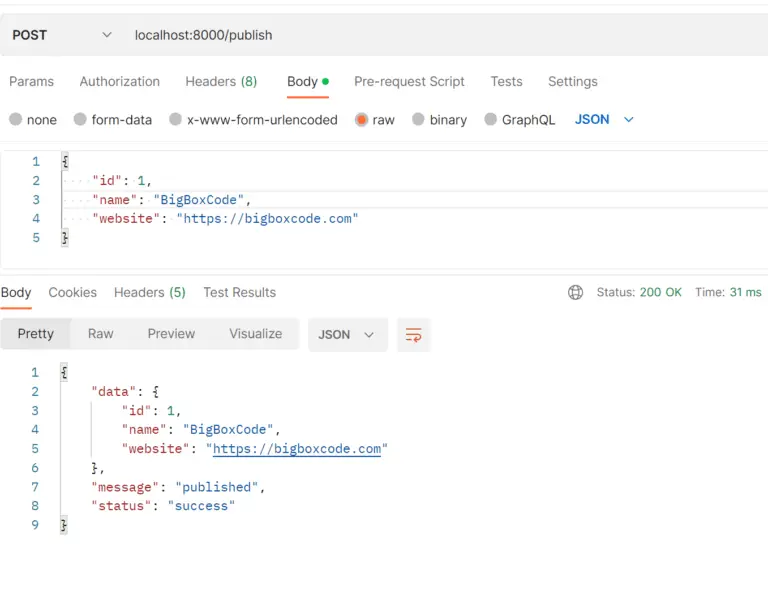Show the Raw response view
The height and width of the screenshot is (591, 768).
(x=100, y=334)
